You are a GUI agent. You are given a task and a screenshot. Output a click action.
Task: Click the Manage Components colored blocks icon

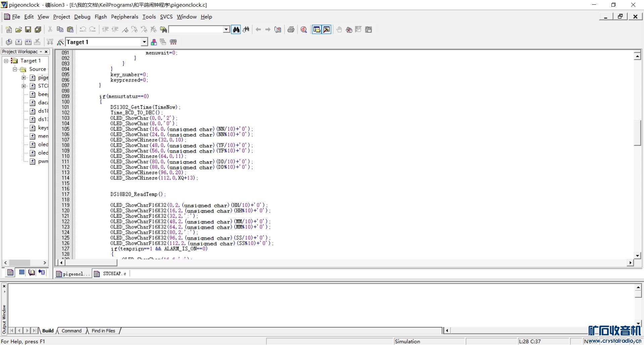click(x=154, y=42)
